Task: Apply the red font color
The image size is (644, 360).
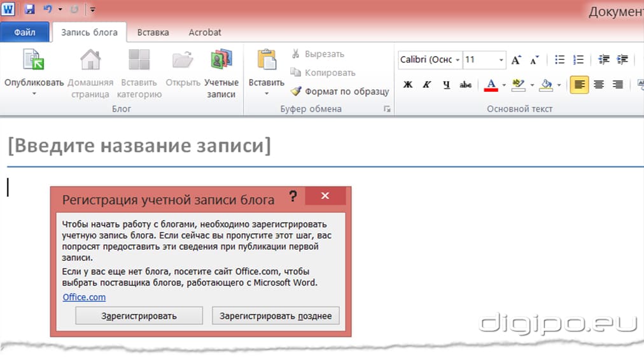Action: [x=491, y=85]
